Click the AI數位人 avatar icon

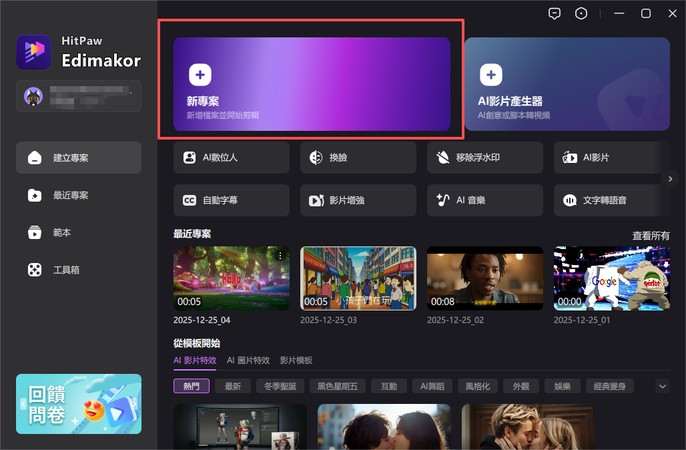(189, 157)
